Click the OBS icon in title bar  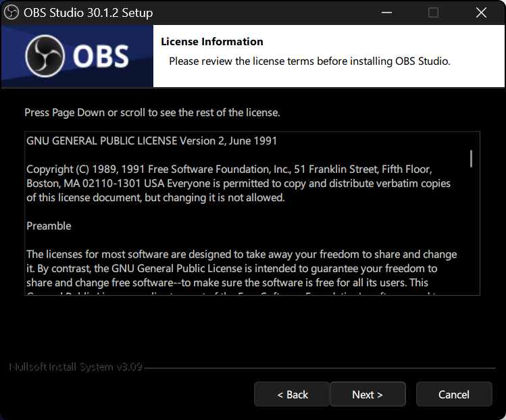click(11, 13)
